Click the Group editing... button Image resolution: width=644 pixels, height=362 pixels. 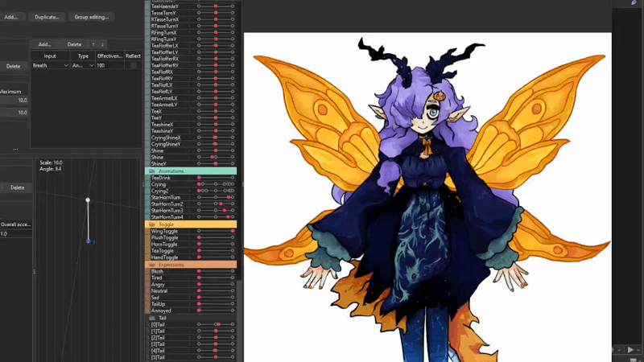coord(91,17)
